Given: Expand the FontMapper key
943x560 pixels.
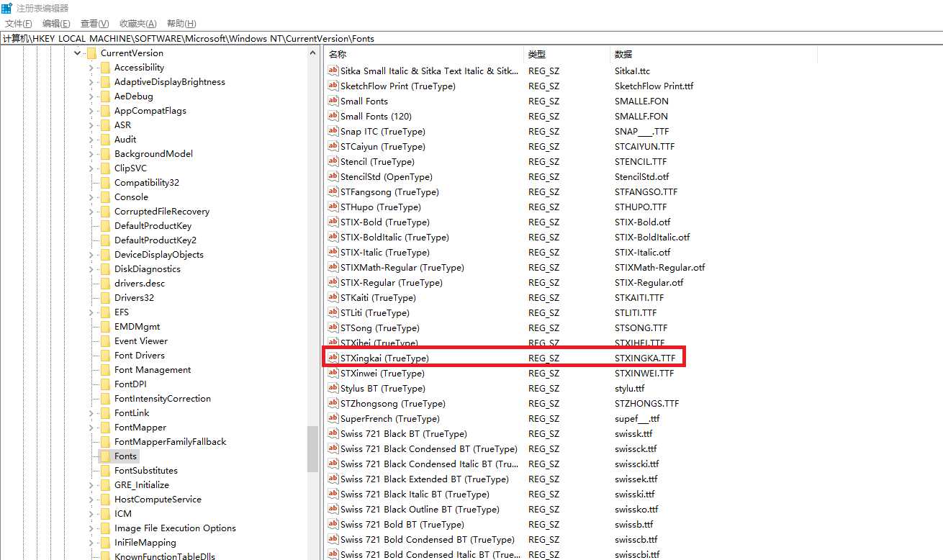Looking at the screenshot, I should click(x=91, y=427).
